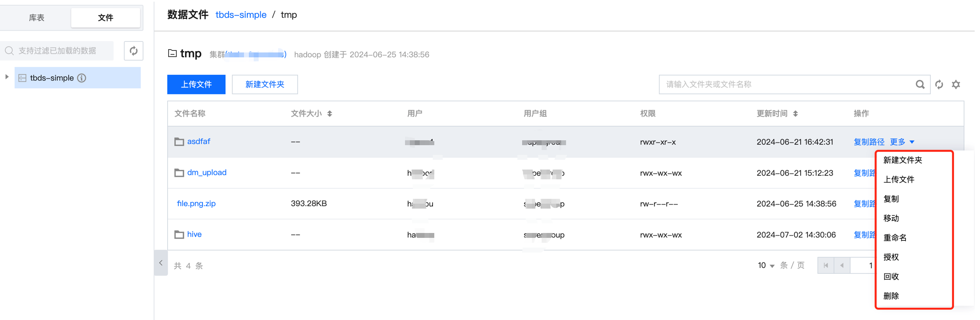Click the info icon next to tbds-simple

82,78
